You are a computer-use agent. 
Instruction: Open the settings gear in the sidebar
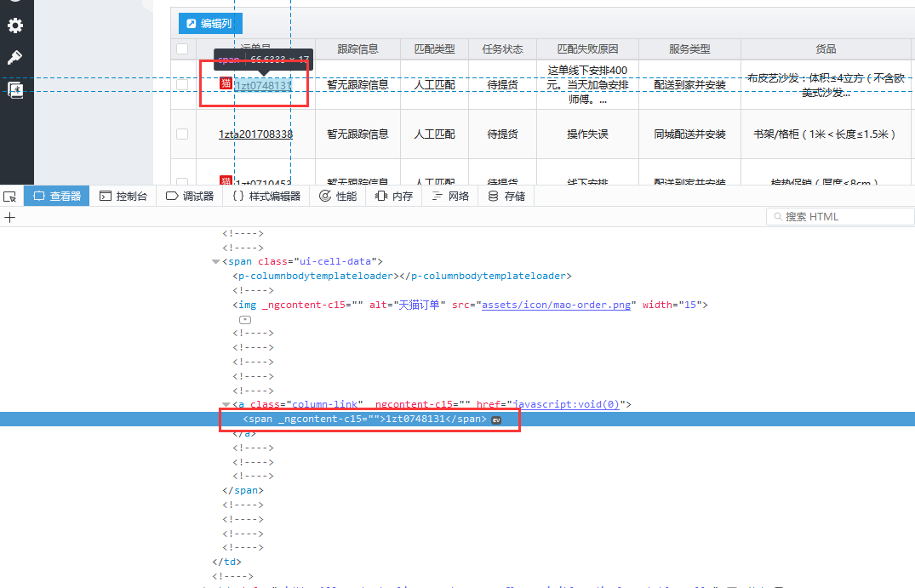point(15,26)
